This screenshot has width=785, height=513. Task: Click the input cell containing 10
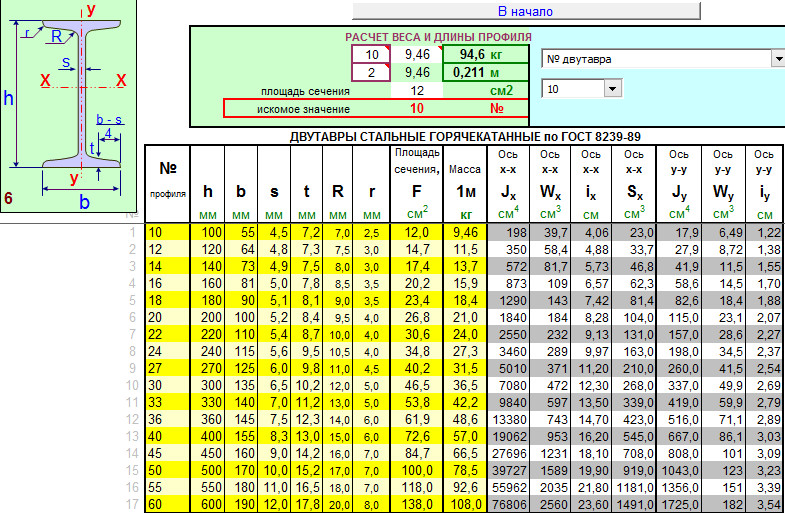coord(371,54)
